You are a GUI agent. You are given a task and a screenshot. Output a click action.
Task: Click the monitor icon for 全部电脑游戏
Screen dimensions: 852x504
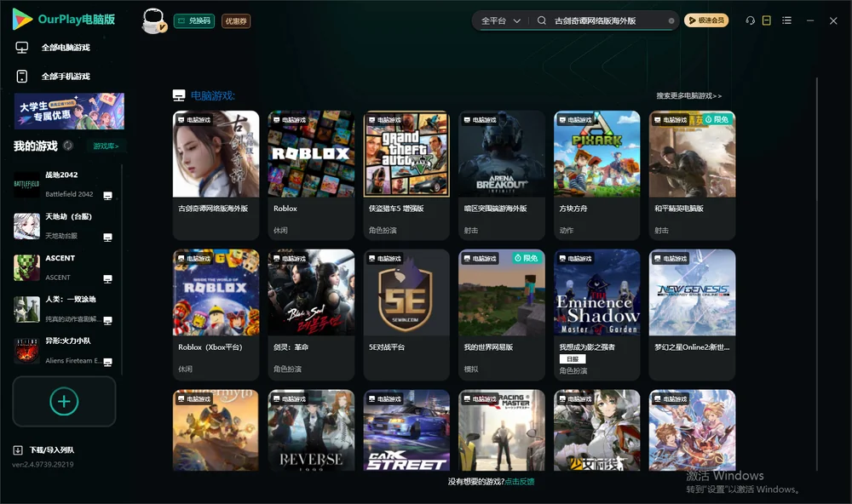coord(22,48)
